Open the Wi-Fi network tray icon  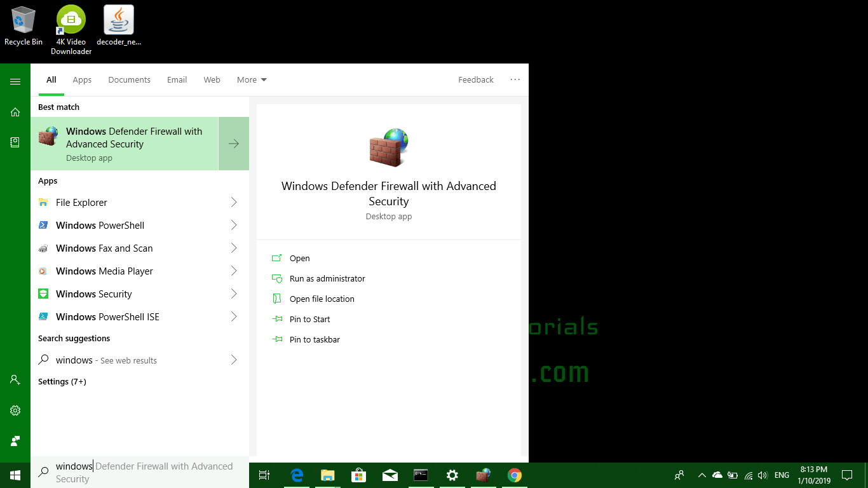(x=749, y=475)
